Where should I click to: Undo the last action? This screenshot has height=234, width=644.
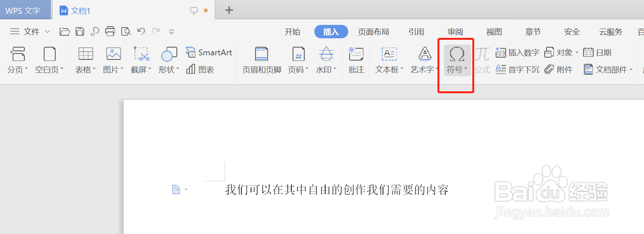pyautogui.click(x=141, y=32)
